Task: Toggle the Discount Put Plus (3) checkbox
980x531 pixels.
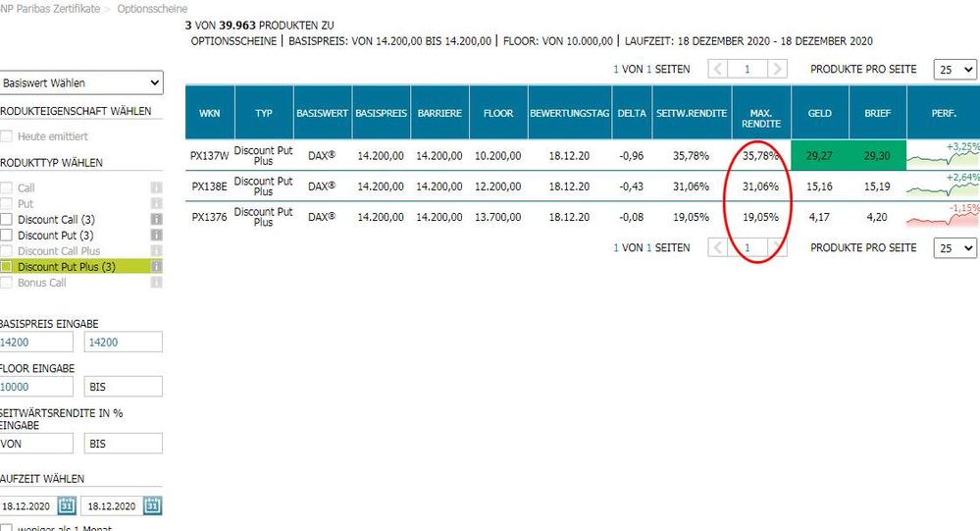Action: [x=7, y=267]
